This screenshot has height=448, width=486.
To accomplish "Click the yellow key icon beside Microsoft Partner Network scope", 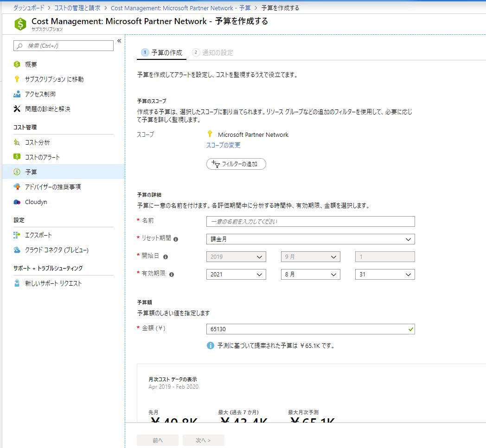I will point(210,134).
